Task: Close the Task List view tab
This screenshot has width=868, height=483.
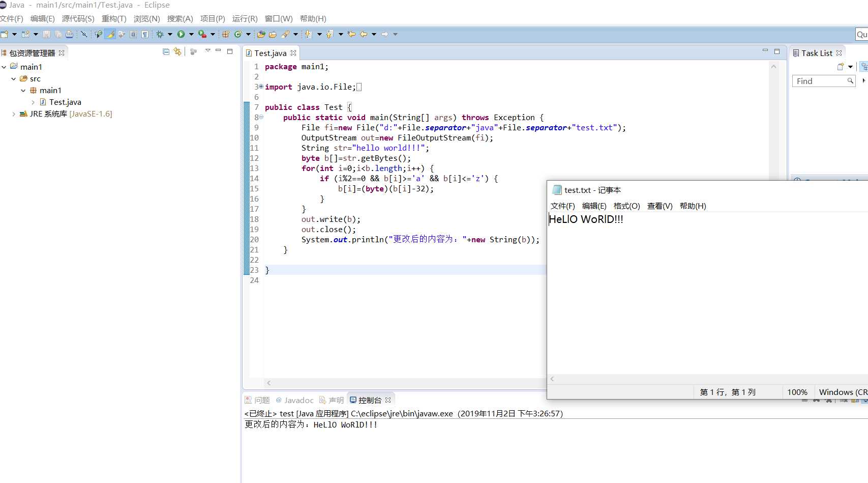Action: point(839,53)
